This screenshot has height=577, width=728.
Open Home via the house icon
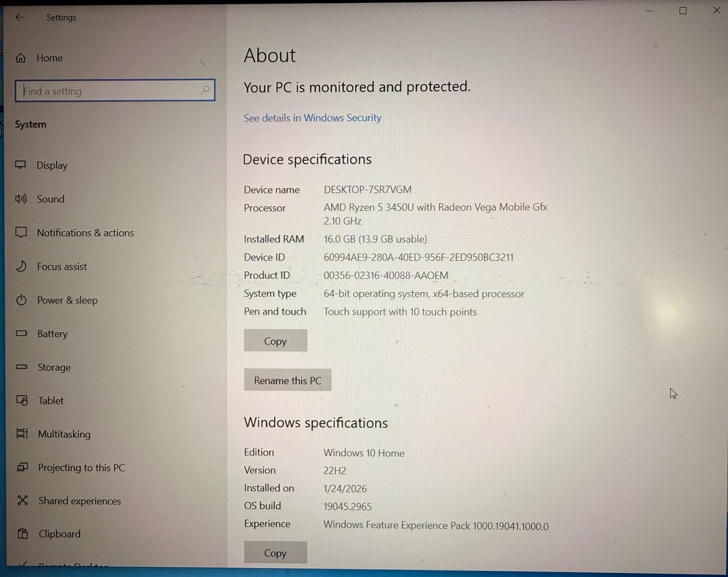[x=20, y=58]
